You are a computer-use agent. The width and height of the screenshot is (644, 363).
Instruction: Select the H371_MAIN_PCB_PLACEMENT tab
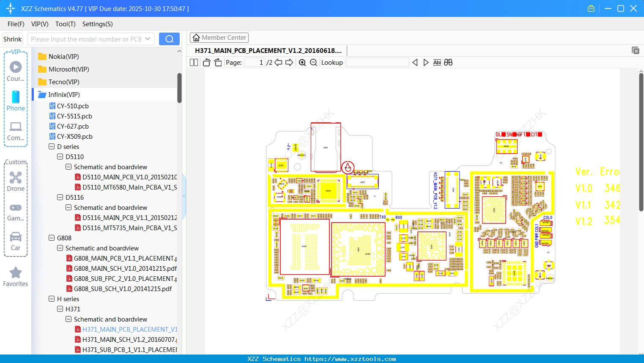tap(269, 50)
